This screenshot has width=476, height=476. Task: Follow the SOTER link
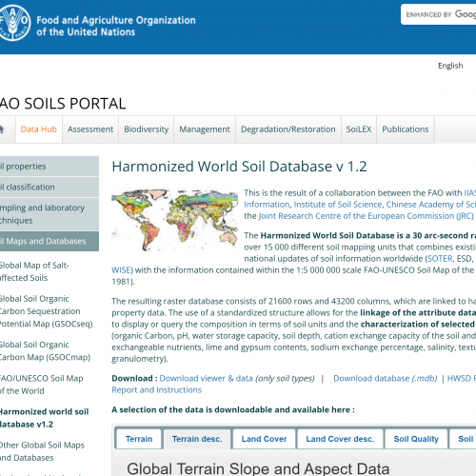(x=440, y=259)
